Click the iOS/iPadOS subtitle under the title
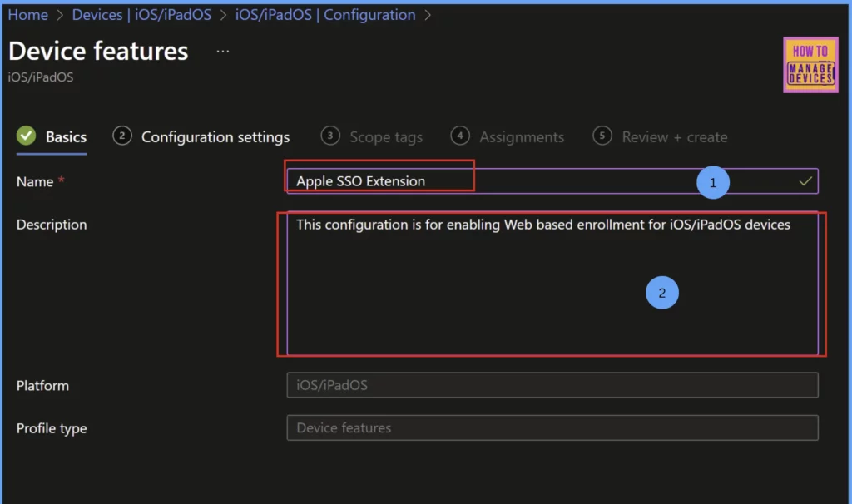This screenshot has width=852, height=504. (x=41, y=77)
